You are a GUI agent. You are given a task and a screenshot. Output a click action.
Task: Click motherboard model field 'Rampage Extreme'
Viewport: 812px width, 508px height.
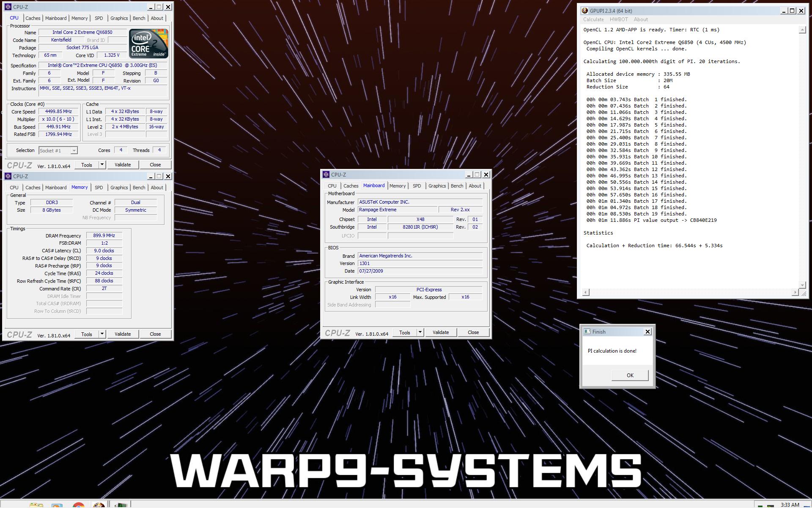(x=397, y=210)
